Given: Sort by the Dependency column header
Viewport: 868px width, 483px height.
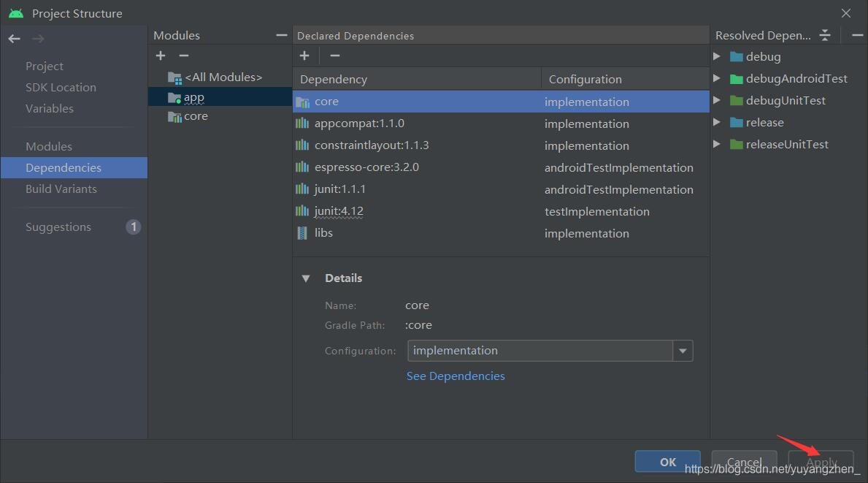Looking at the screenshot, I should pyautogui.click(x=417, y=79).
